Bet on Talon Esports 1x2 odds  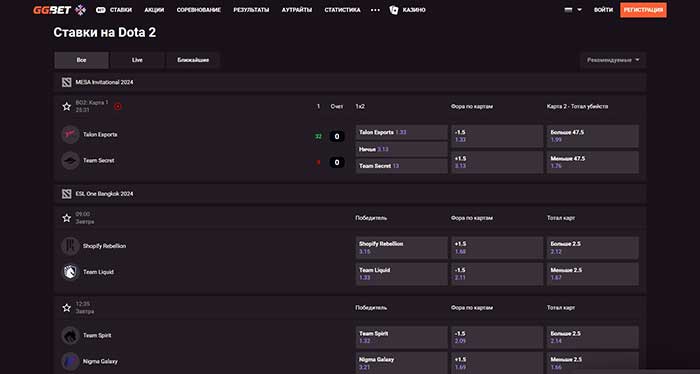401,133
